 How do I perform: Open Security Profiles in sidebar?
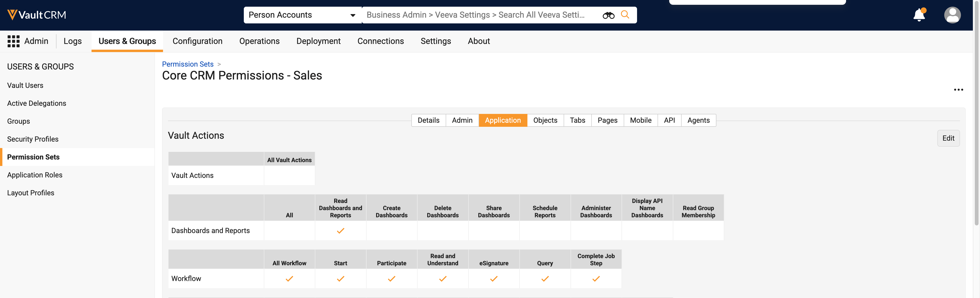33,139
